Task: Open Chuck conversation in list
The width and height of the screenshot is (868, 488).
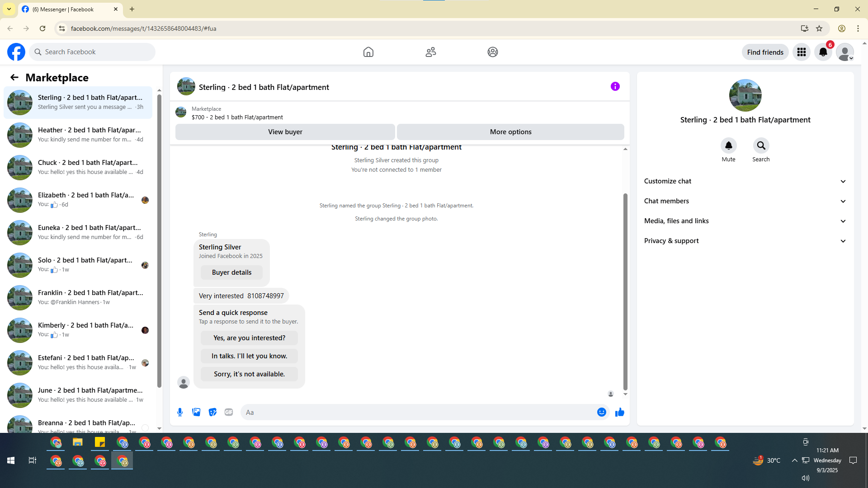Action: [x=78, y=168]
